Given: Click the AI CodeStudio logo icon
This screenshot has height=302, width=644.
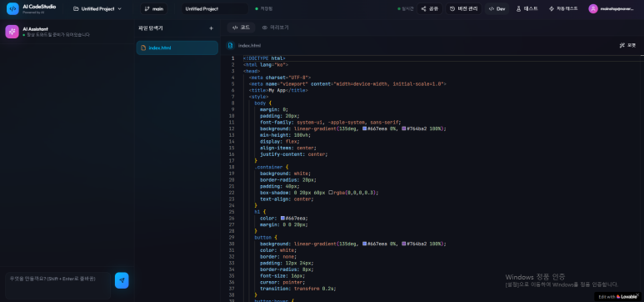Looking at the screenshot, I should coord(12,8).
